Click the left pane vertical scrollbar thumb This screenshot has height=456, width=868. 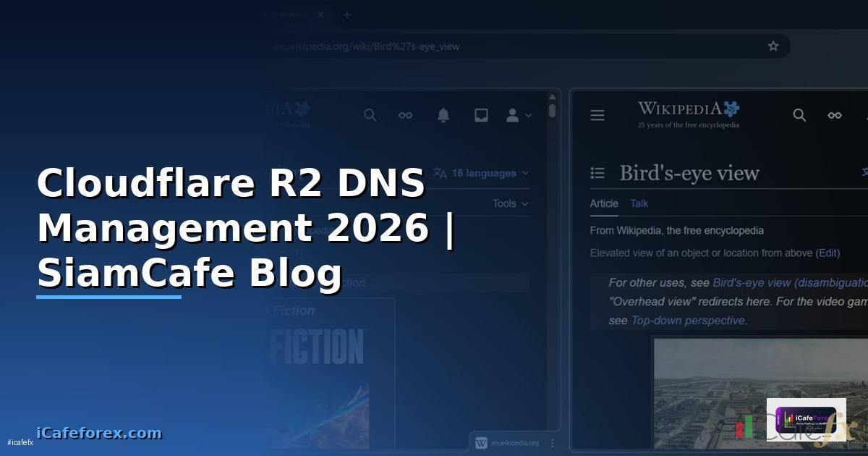553,110
